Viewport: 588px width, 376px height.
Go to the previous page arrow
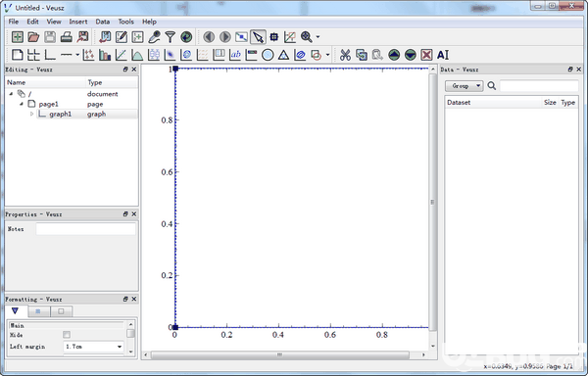tap(209, 36)
